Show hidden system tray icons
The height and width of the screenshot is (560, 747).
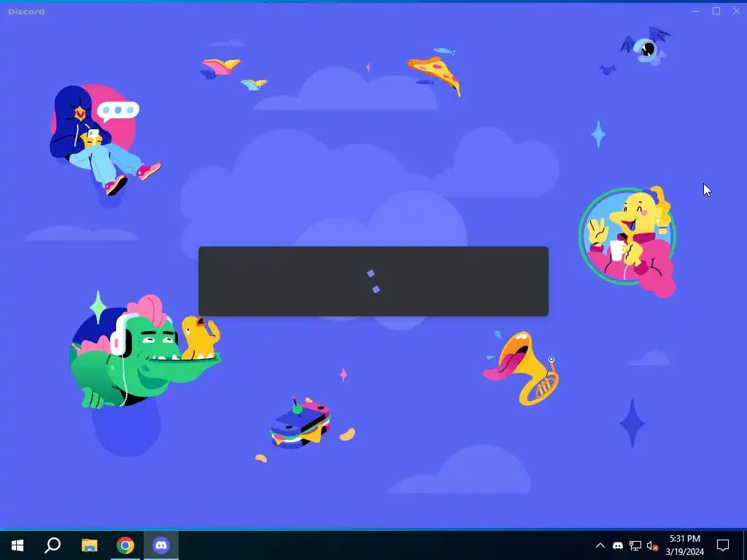pos(600,545)
